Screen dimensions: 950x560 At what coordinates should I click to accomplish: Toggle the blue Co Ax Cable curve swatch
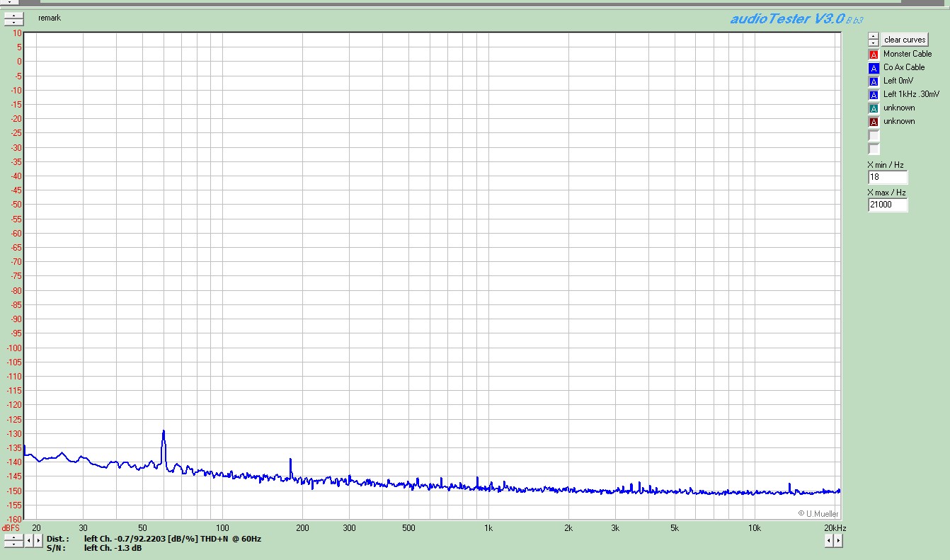pyautogui.click(x=874, y=67)
